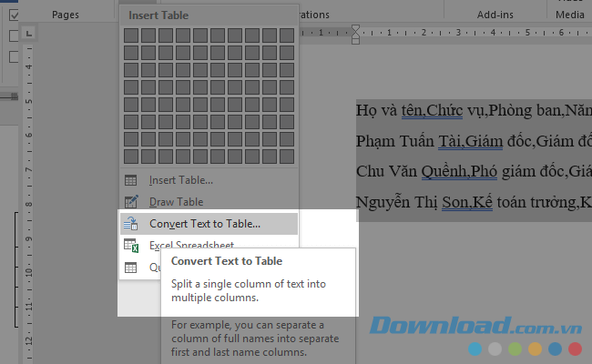
Task: Click the first line indent ruler marker
Action: pyautogui.click(x=355, y=28)
